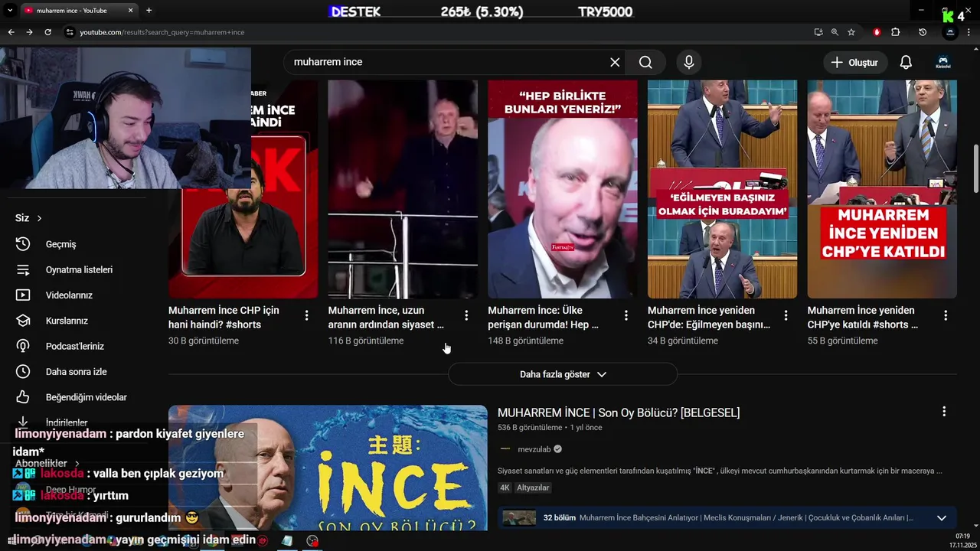Click the Geçmiş clock icon

coord(23,244)
